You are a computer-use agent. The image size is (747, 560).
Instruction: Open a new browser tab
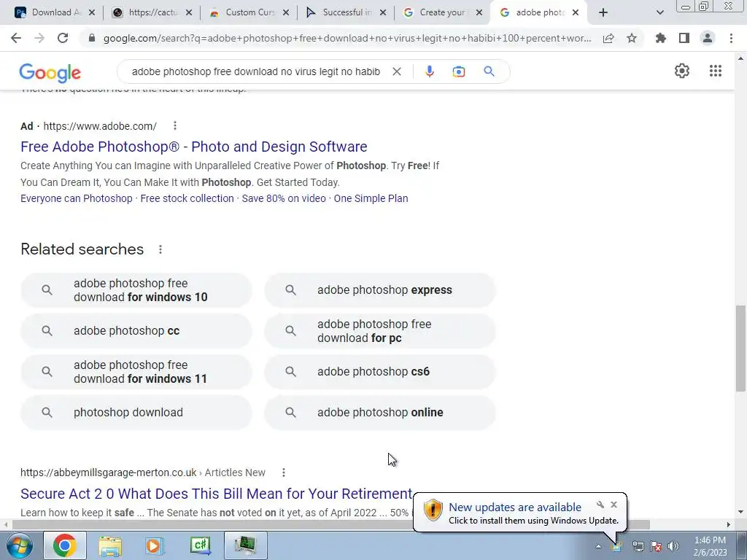click(603, 12)
